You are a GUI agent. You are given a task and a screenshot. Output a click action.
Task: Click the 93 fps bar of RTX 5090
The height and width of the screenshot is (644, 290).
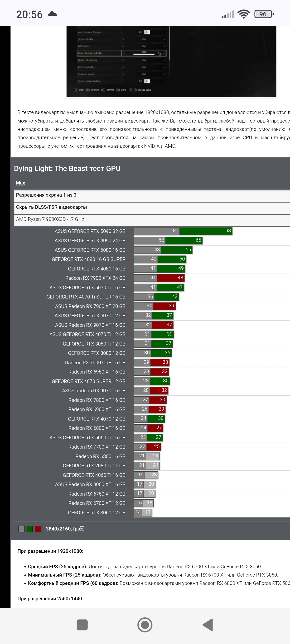tap(206, 231)
